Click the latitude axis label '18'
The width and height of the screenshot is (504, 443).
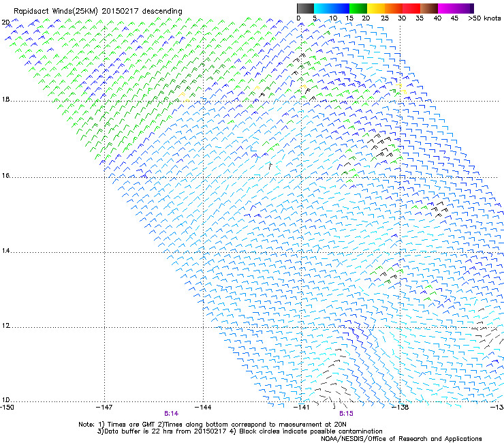pos(5,100)
